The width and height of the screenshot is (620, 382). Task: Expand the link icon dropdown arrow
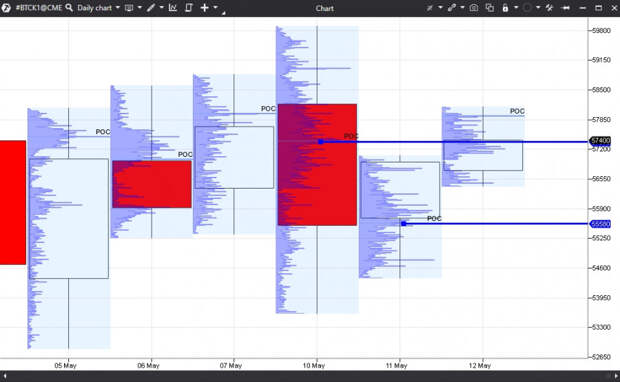click(462, 8)
